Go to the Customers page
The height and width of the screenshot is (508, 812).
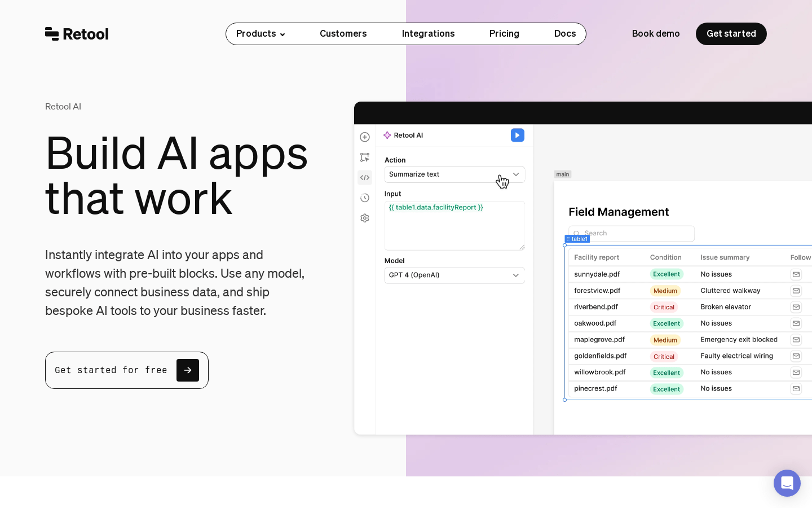(x=343, y=34)
